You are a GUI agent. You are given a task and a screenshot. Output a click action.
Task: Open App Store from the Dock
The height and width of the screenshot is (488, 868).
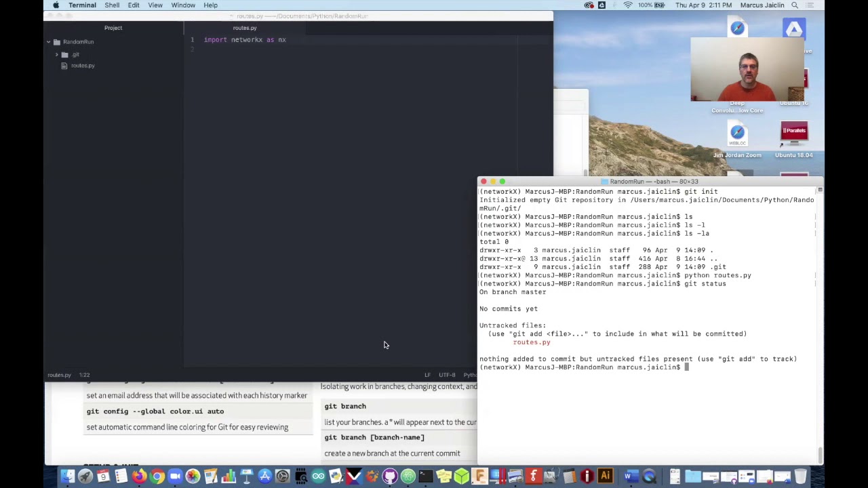pos(264,476)
